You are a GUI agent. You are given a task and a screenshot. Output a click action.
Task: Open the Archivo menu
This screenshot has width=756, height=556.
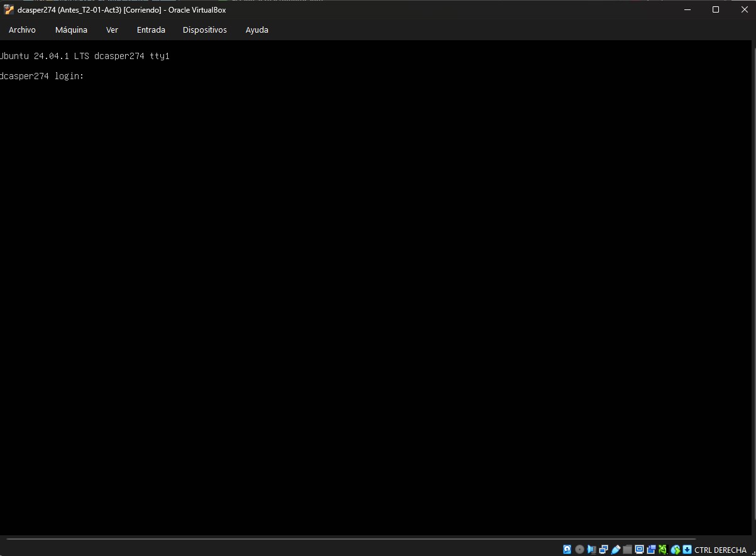tap(22, 30)
